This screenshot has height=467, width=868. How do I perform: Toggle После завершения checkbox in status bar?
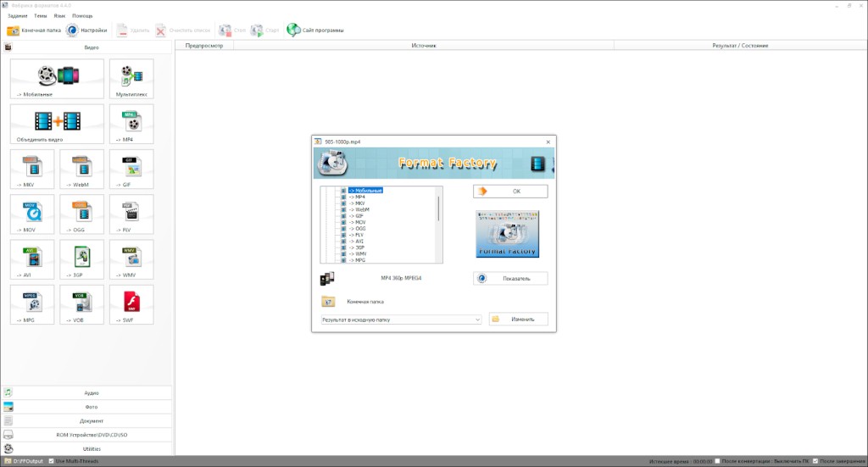click(815, 461)
